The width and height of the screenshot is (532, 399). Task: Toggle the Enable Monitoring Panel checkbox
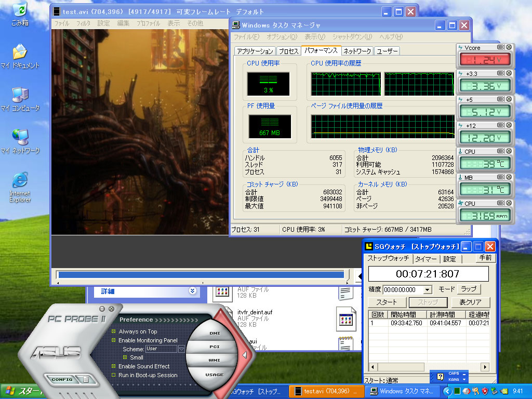[114, 340]
